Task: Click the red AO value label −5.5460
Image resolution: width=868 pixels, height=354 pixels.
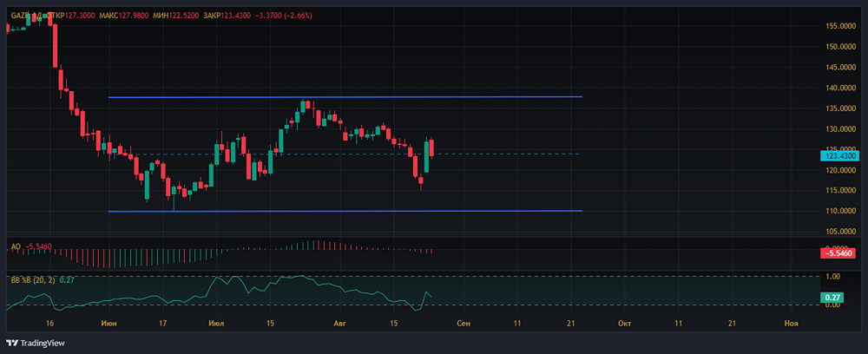Action: pos(839,253)
